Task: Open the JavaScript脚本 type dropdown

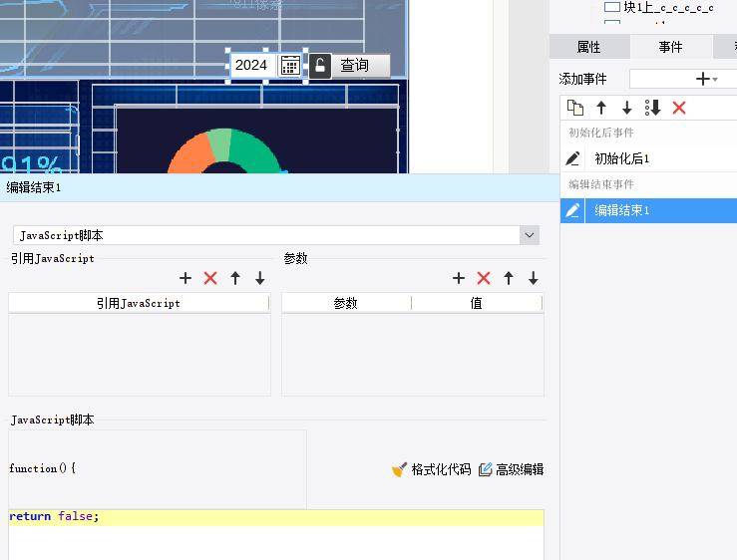Action: click(529, 235)
